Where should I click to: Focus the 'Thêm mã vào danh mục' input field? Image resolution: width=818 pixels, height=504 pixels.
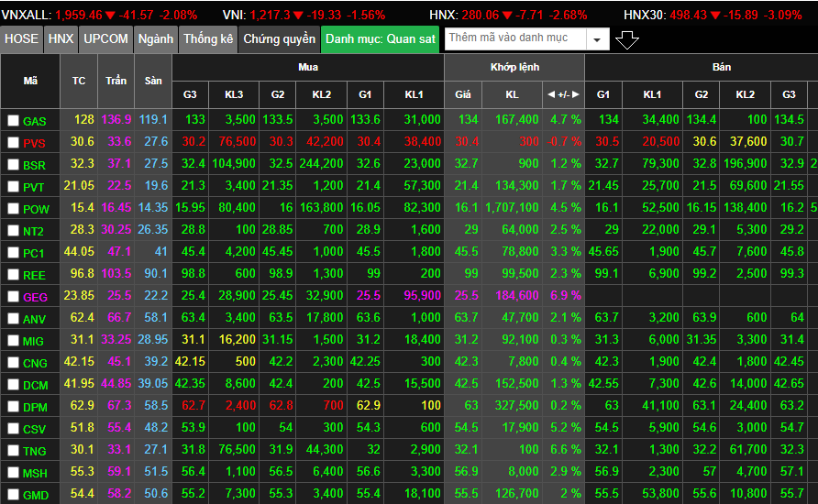(515, 39)
